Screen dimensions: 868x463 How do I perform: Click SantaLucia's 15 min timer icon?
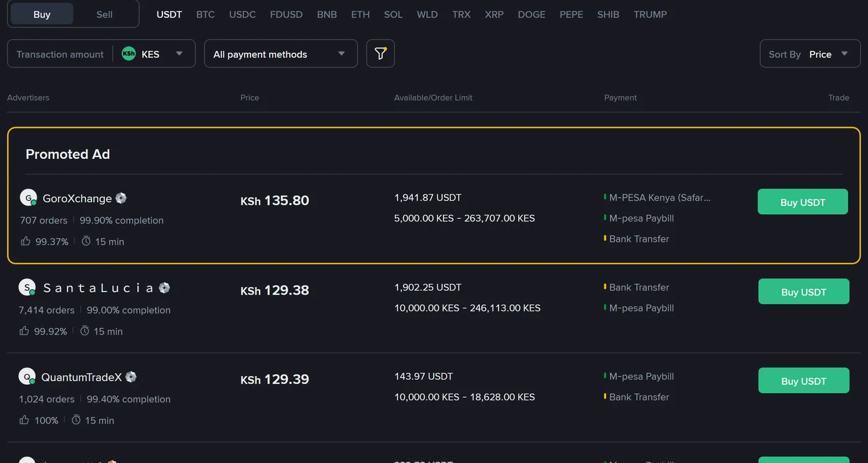coord(85,331)
